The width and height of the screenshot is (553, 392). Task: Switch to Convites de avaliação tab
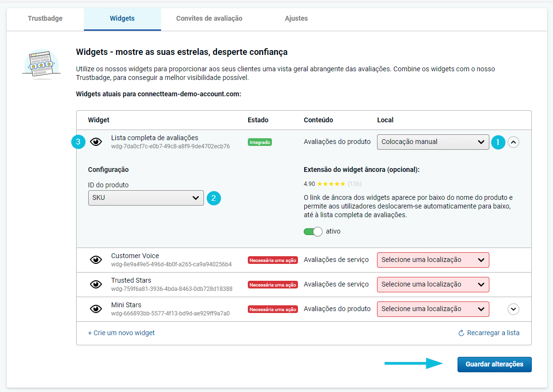(x=209, y=19)
